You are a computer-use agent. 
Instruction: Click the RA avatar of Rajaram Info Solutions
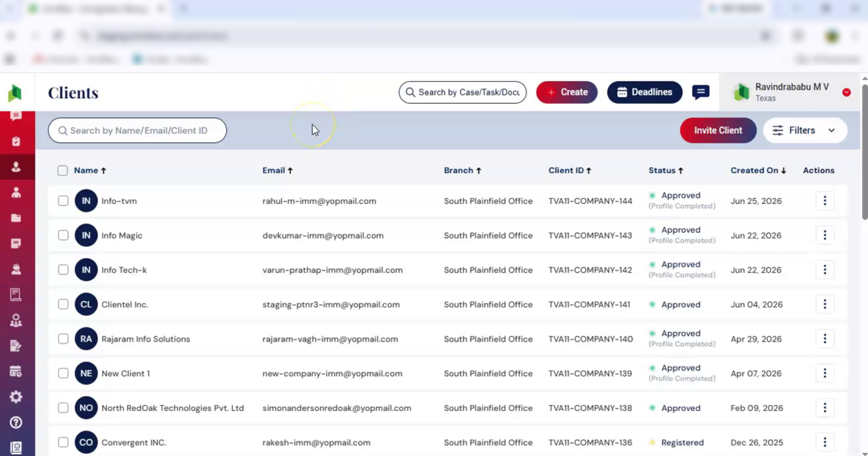[x=86, y=339]
